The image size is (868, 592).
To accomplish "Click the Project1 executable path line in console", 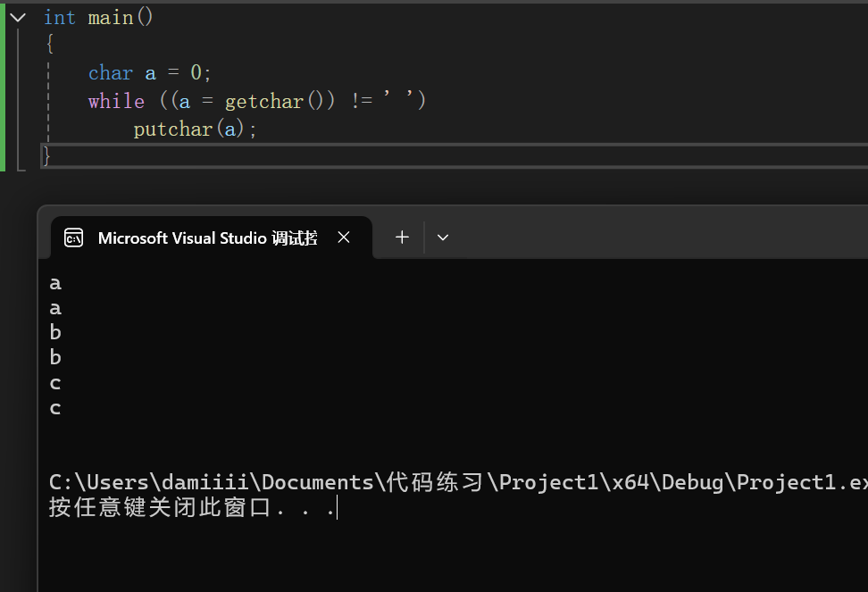I will coord(458,482).
